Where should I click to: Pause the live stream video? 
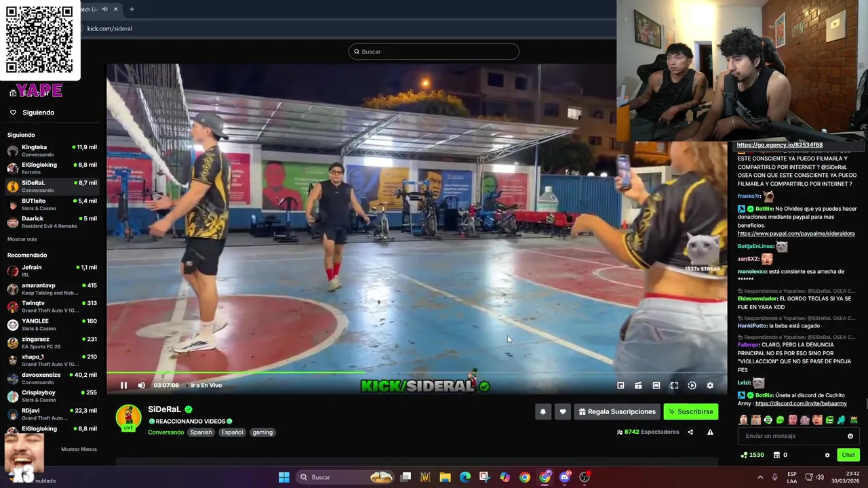tap(123, 385)
